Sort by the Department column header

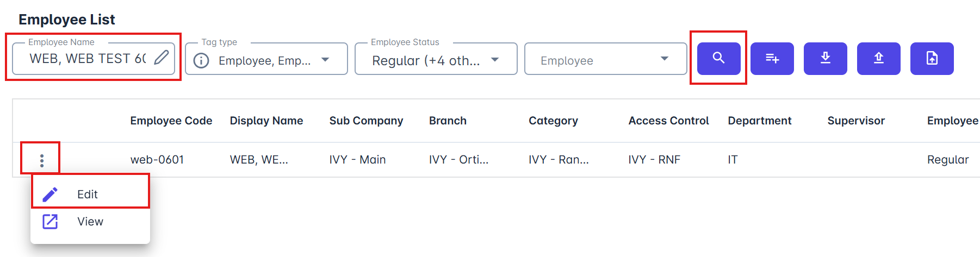click(x=759, y=121)
